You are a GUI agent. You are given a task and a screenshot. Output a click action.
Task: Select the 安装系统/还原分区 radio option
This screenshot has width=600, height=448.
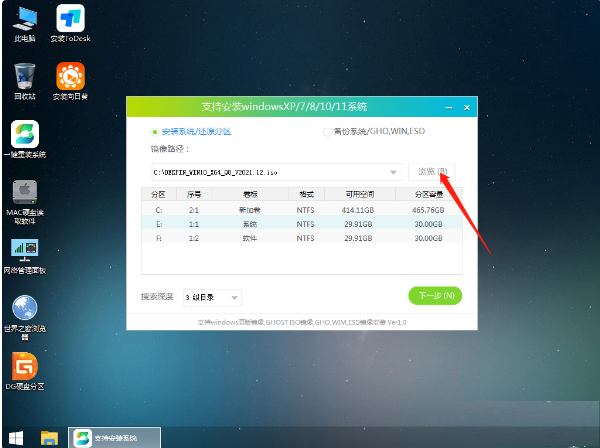tap(153, 131)
